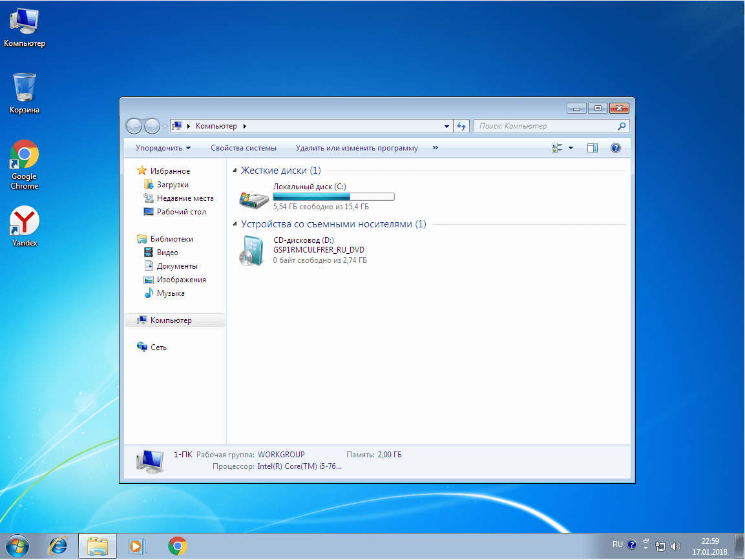Click WORKGROUP text in details pane
The height and width of the screenshot is (560, 745).
pyautogui.click(x=281, y=455)
